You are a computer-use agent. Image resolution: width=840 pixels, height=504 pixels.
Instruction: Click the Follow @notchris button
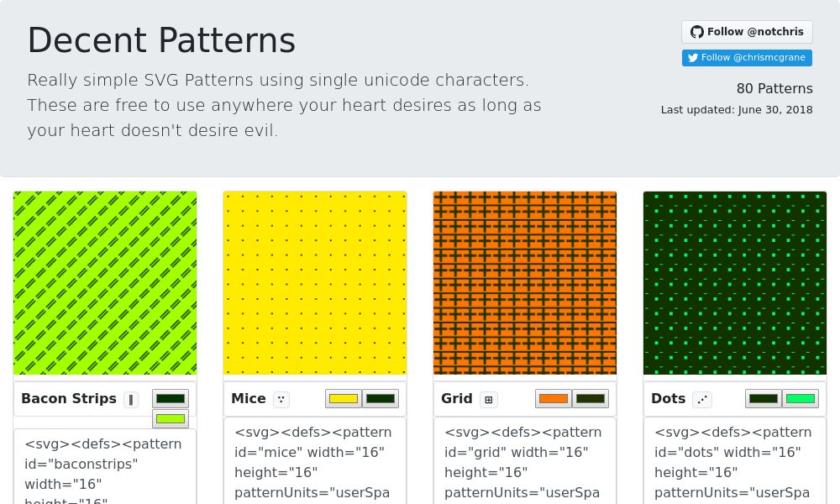pyautogui.click(x=747, y=32)
